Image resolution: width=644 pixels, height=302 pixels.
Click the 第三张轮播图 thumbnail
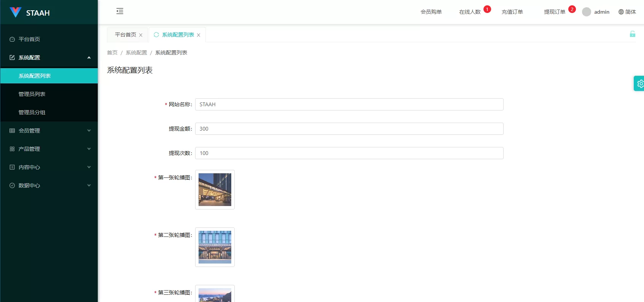215,294
